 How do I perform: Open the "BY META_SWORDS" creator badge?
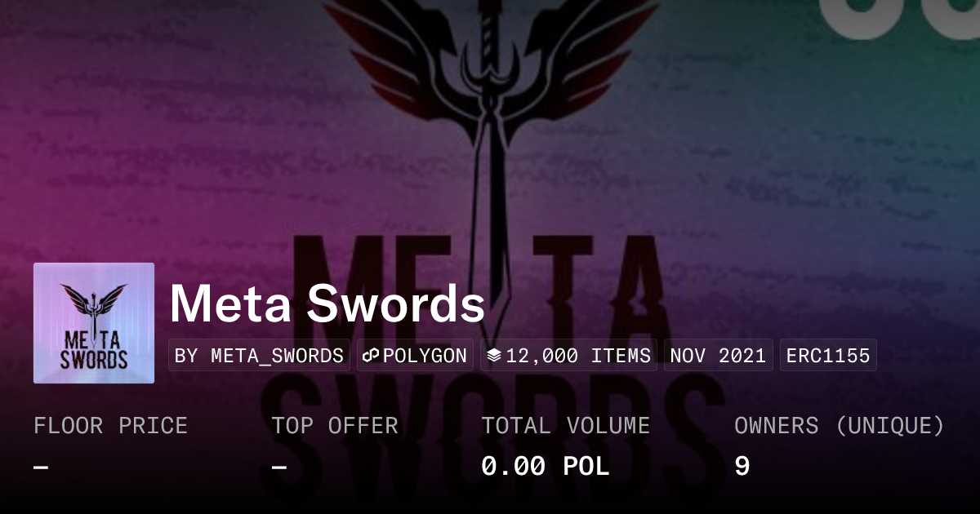pos(259,356)
